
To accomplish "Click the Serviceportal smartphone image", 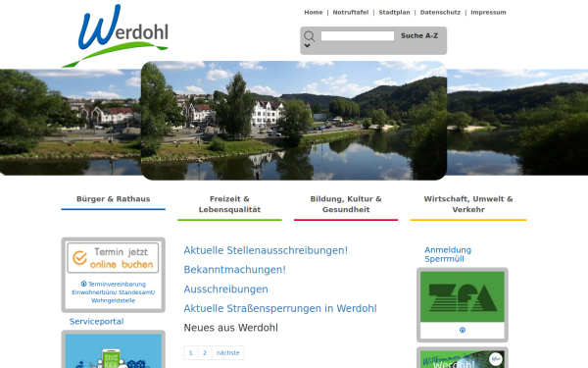I will [x=114, y=351].
